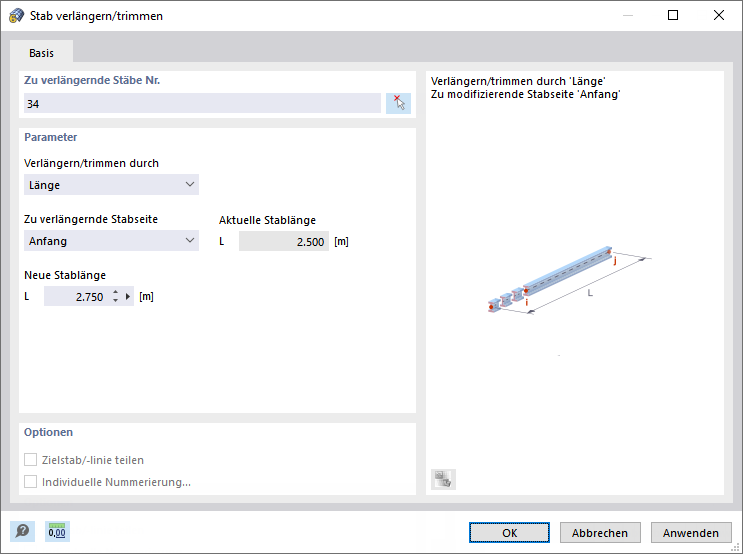This screenshot has height=554, width=743.
Task: Click the Anwenden button
Action: [x=690, y=533]
